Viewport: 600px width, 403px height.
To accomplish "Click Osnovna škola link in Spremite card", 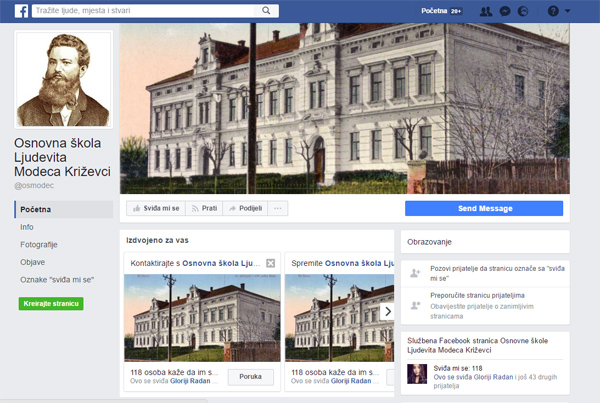I will [359, 263].
